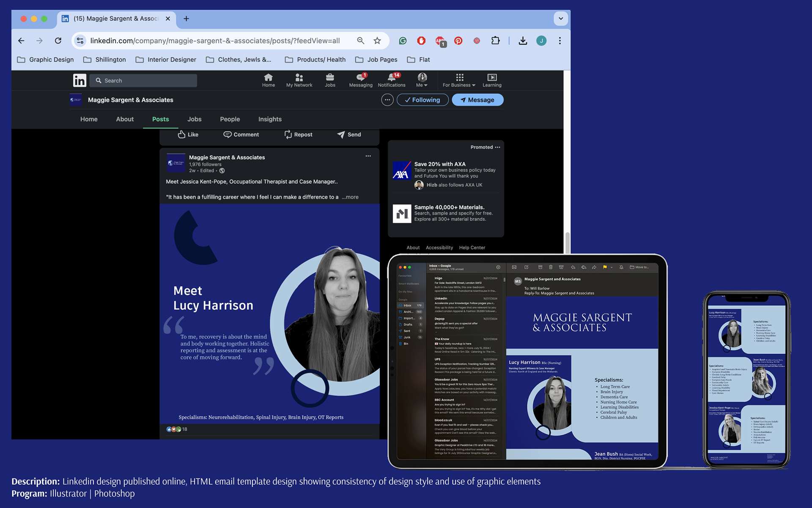Send the post via message
Image resolution: width=812 pixels, height=508 pixels.
click(349, 134)
